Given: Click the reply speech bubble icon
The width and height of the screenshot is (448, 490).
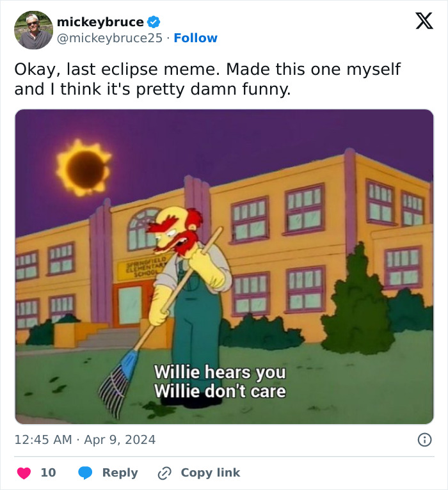Looking at the screenshot, I should point(85,473).
